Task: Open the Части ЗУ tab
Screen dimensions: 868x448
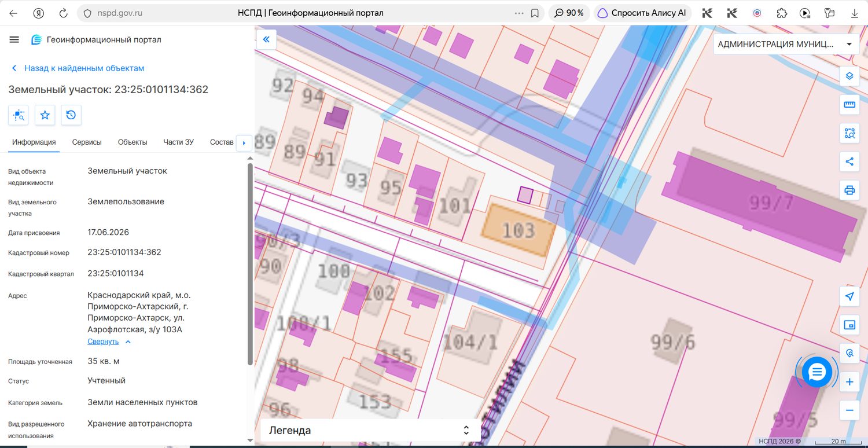Action: (178, 142)
